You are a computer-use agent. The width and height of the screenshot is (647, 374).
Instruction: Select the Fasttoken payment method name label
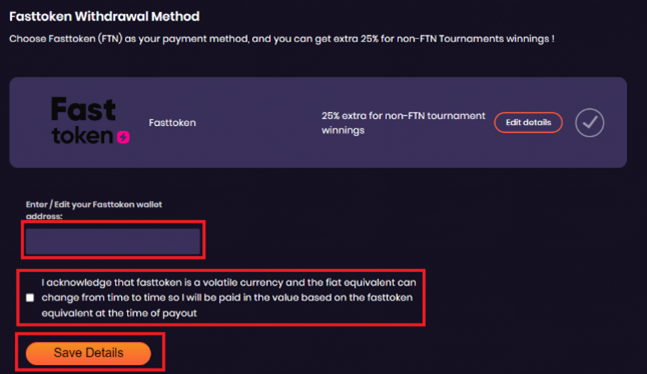tap(172, 123)
